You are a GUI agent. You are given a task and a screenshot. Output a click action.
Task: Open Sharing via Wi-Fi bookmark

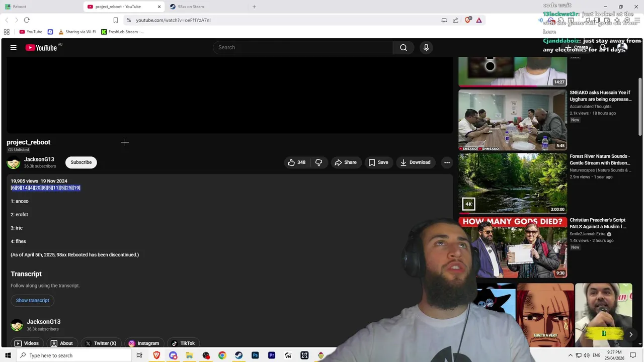77,32
